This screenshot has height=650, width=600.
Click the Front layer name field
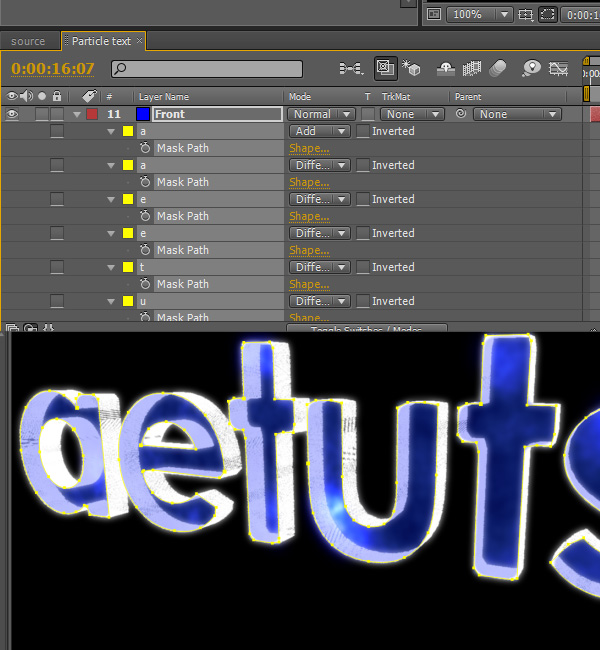pos(217,114)
